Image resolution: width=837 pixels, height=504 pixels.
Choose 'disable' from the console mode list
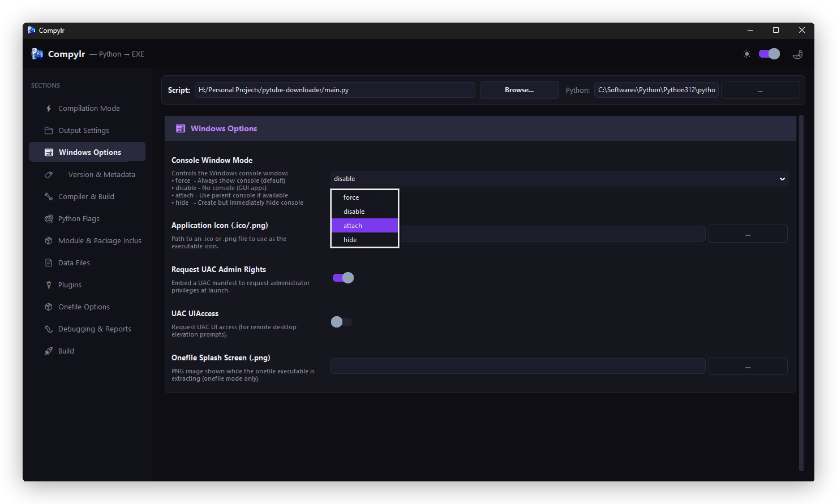(364, 212)
